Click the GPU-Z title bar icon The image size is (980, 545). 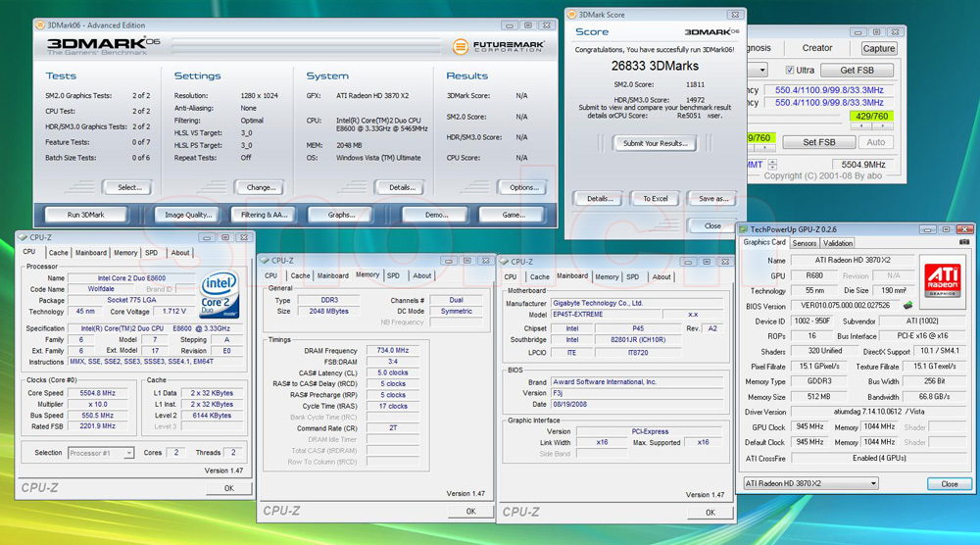coord(743,229)
